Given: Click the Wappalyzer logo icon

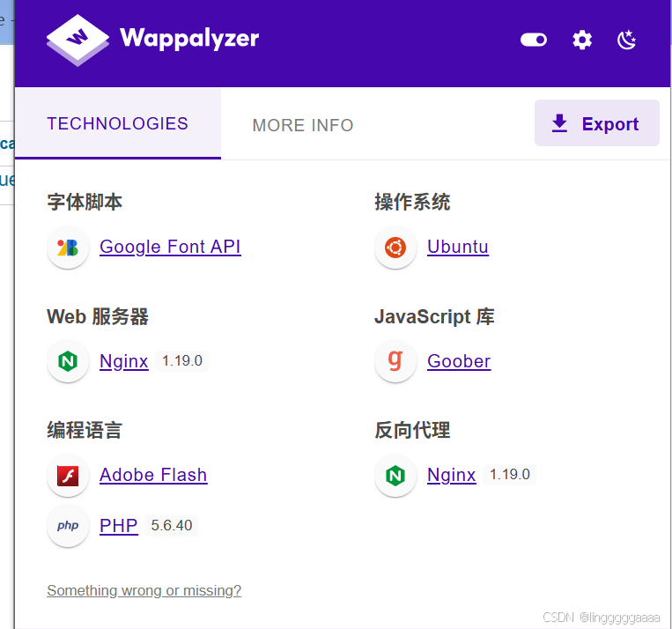Looking at the screenshot, I should pos(78,40).
